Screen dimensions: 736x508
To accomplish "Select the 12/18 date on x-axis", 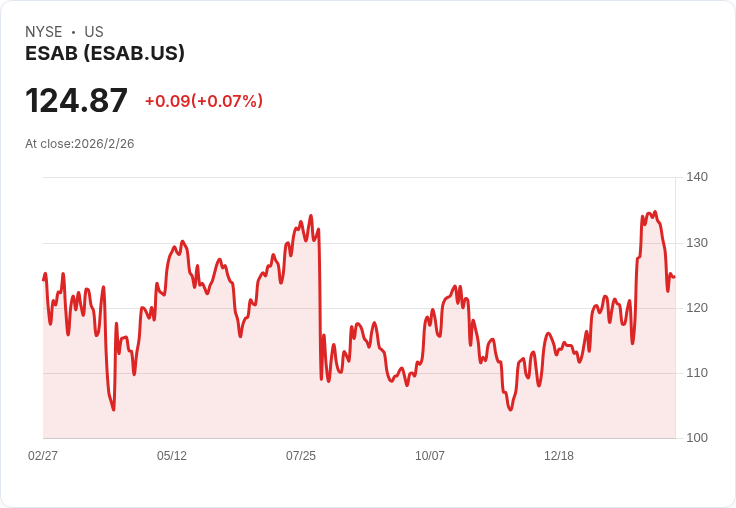I will 559,455.
